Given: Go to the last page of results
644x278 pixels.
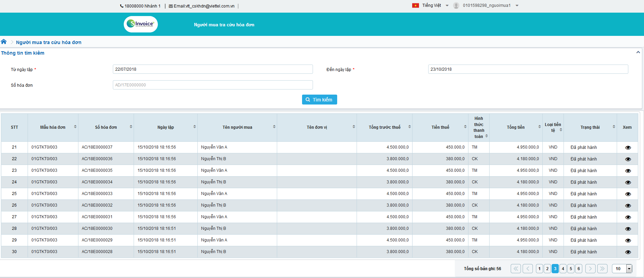Looking at the screenshot, I should click(x=602, y=269).
